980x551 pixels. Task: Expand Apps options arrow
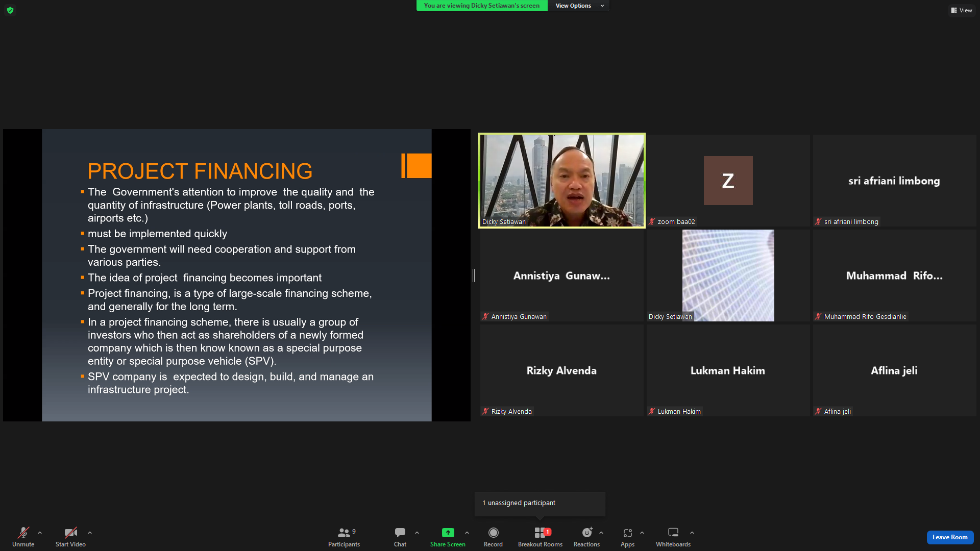click(642, 533)
